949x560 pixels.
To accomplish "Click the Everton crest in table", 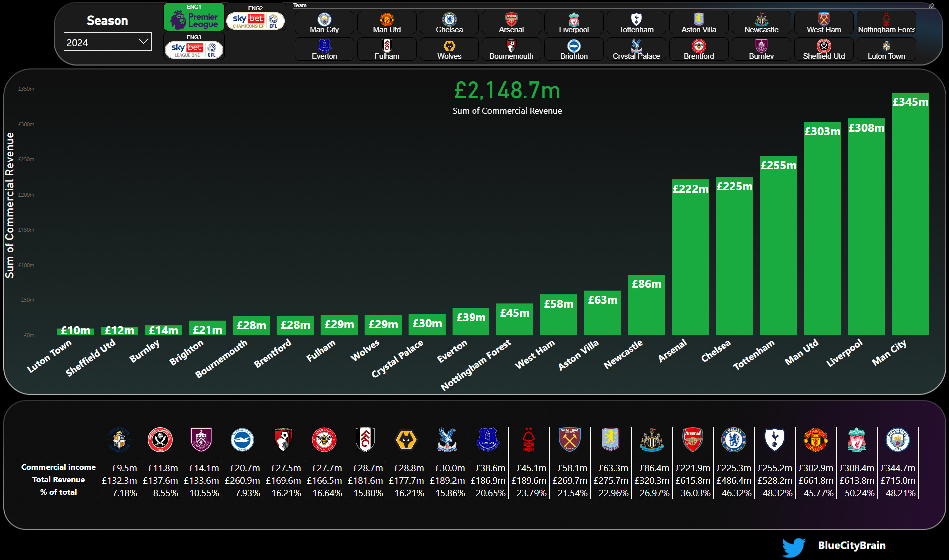I will [488, 440].
